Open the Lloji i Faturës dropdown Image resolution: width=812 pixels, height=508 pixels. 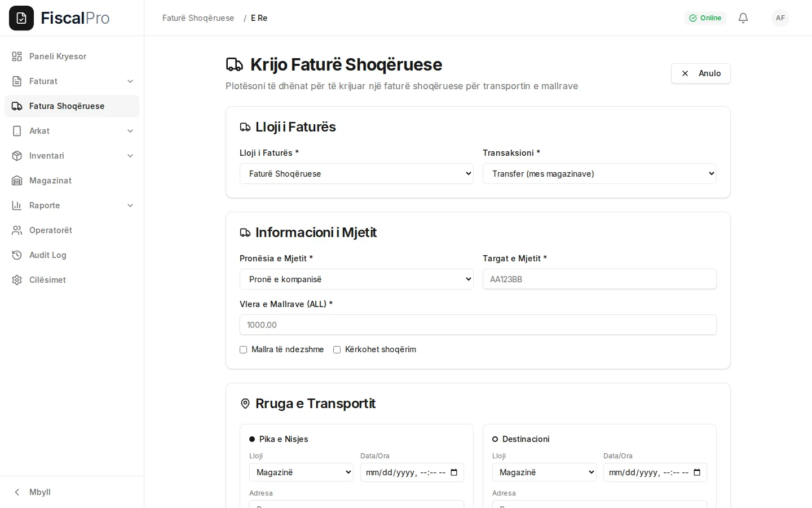[x=356, y=174]
